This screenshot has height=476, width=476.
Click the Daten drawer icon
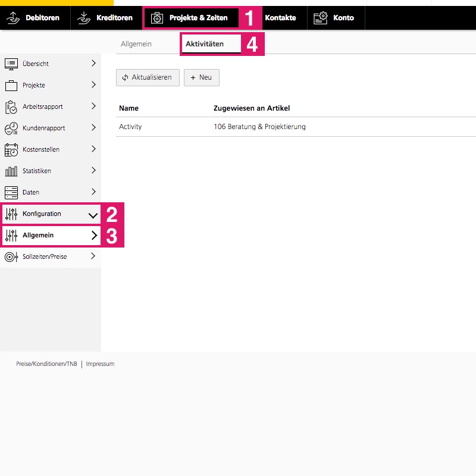pos(11,193)
